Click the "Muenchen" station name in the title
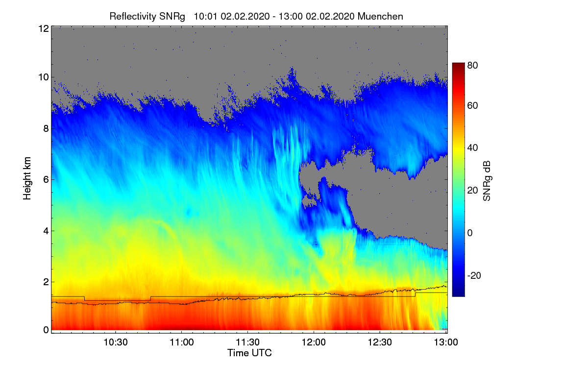588x392 pixels. coord(381,16)
